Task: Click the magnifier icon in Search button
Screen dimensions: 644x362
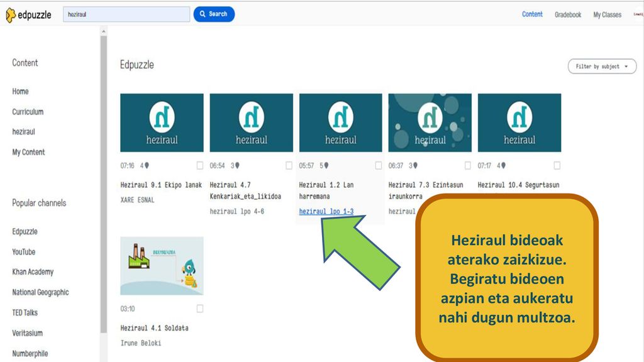Action: pyautogui.click(x=203, y=14)
